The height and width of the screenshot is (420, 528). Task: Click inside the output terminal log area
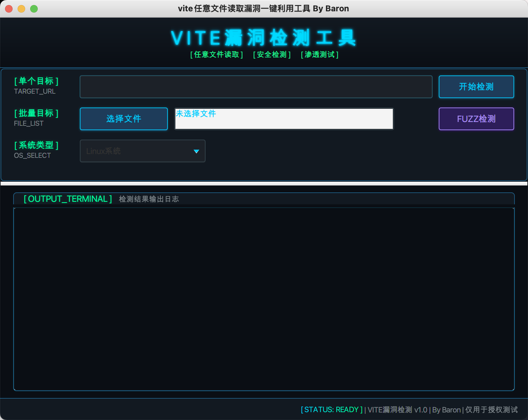point(264,299)
